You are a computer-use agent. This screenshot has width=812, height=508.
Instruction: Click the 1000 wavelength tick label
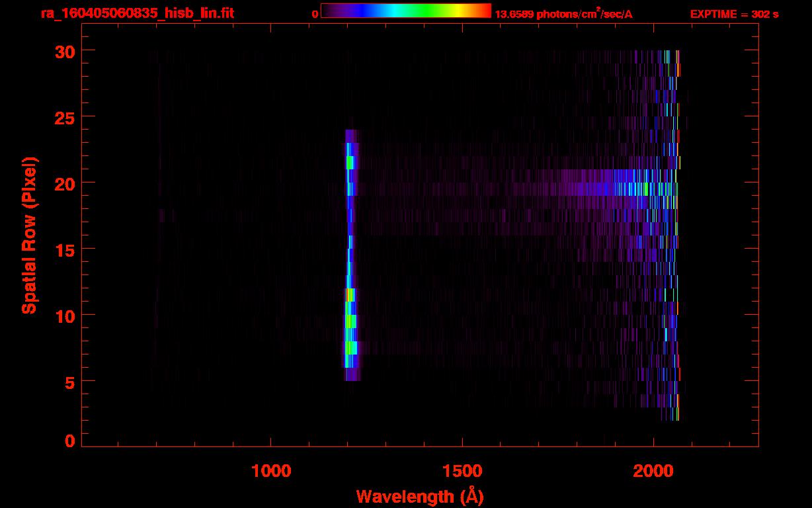point(271,471)
